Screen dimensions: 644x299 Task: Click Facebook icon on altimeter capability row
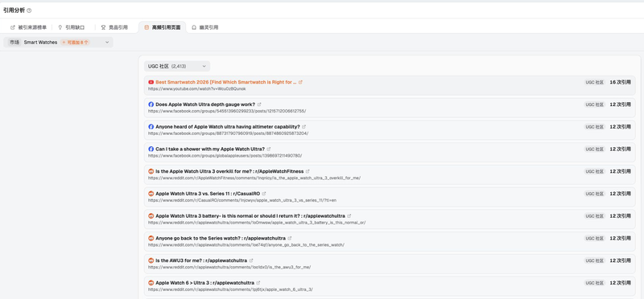[x=151, y=127]
